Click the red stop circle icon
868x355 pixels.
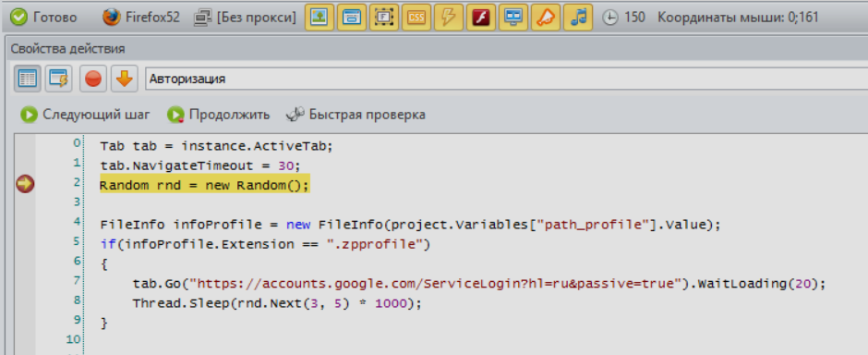pyautogui.click(x=92, y=79)
